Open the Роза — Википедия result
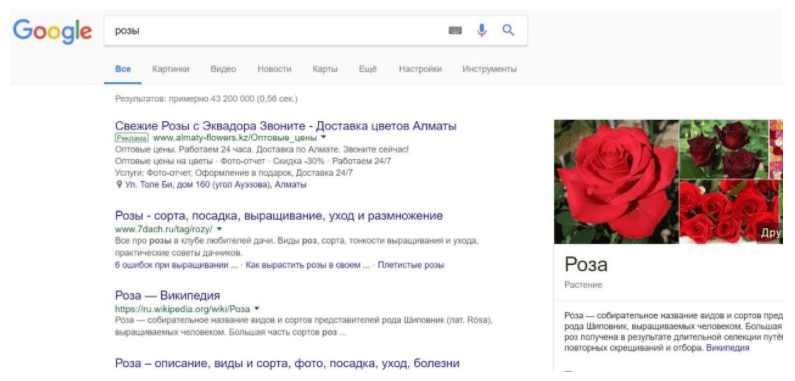Image resolution: width=795 pixels, height=381 pixels. click(x=167, y=295)
